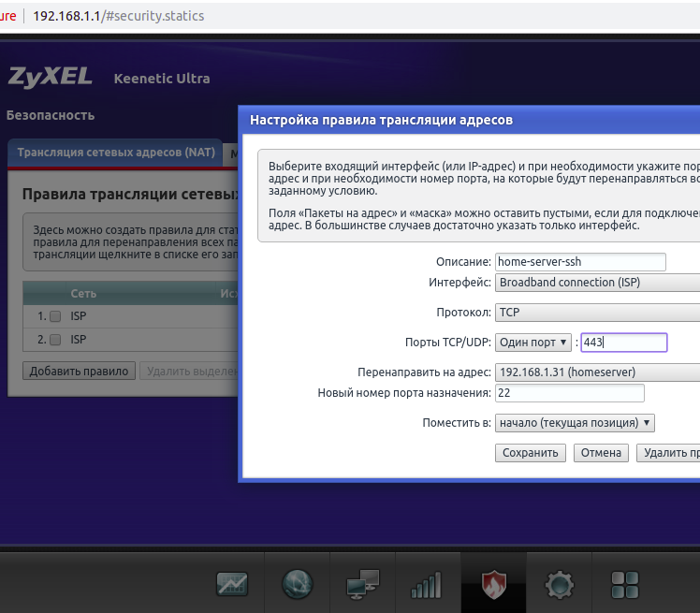
Task: Check the box for rule 1 ISP
Action: pos(55,316)
